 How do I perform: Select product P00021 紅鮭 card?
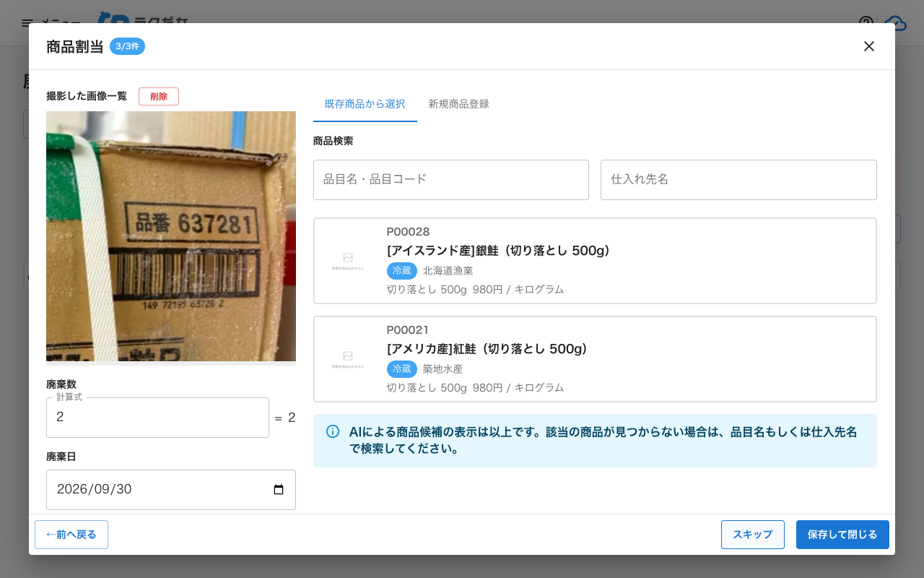(595, 359)
